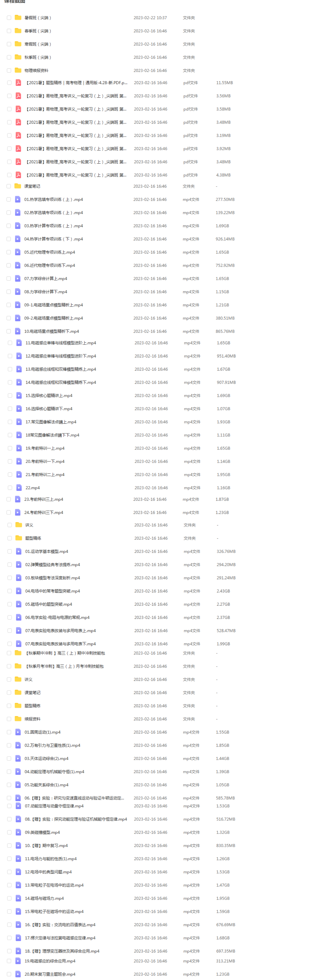Image resolution: width=321 pixels, height=980 pixels.
Task: Tick the checkbox for 寒假班（尖端）
Action: [9, 44]
